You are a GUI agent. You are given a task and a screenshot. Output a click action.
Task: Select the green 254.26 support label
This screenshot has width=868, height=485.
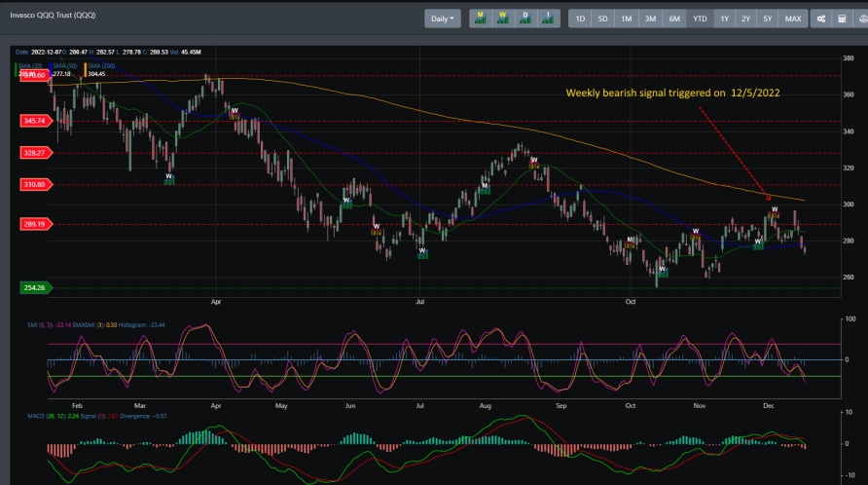(35, 287)
